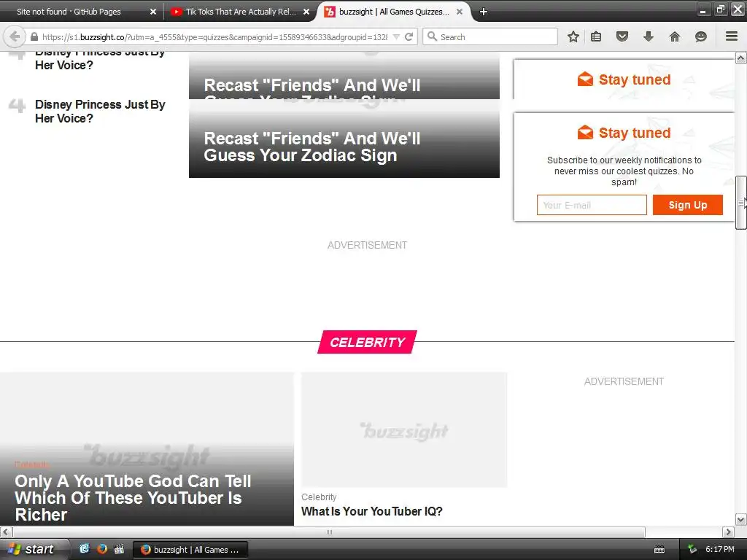The image size is (747, 560).
Task: Open the chat smiley icon
Action: (701, 36)
